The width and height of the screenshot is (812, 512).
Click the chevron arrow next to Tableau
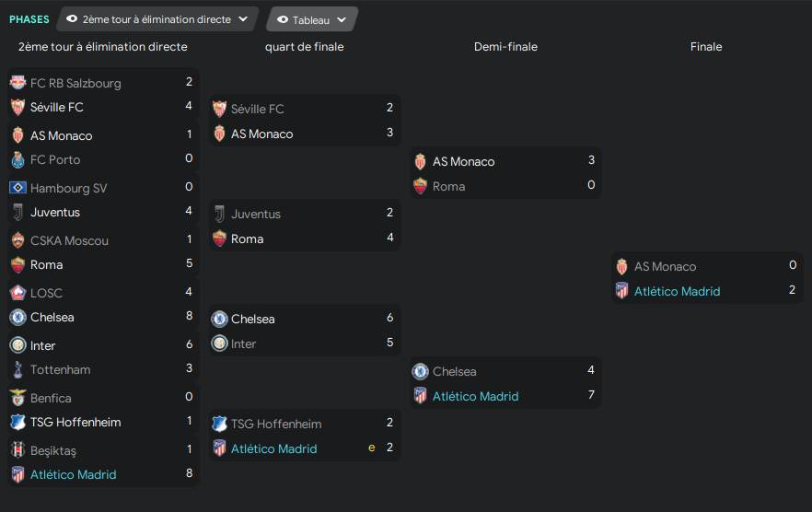(x=342, y=19)
